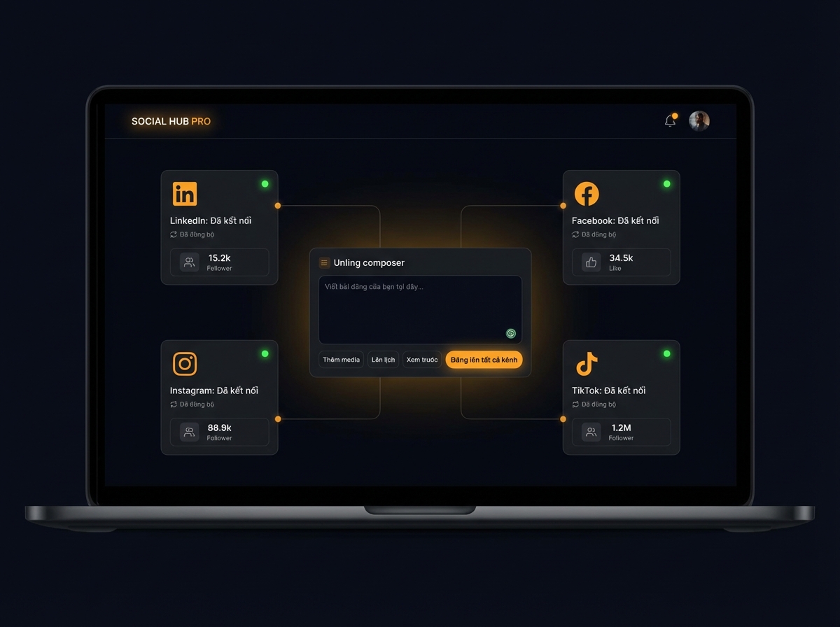Image resolution: width=840 pixels, height=627 pixels.
Task: Click the LinkedIn logo icon
Action: [x=185, y=194]
